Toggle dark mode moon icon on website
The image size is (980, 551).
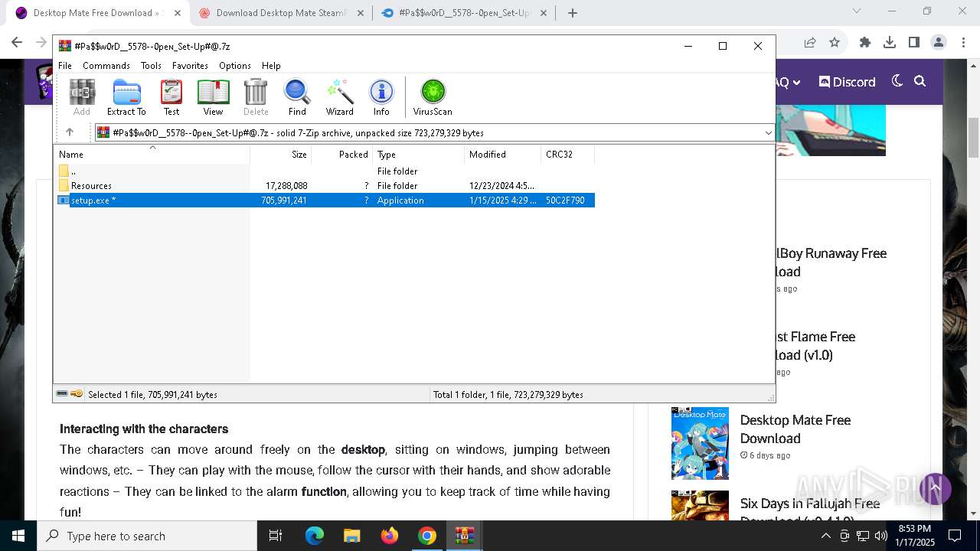[897, 81]
